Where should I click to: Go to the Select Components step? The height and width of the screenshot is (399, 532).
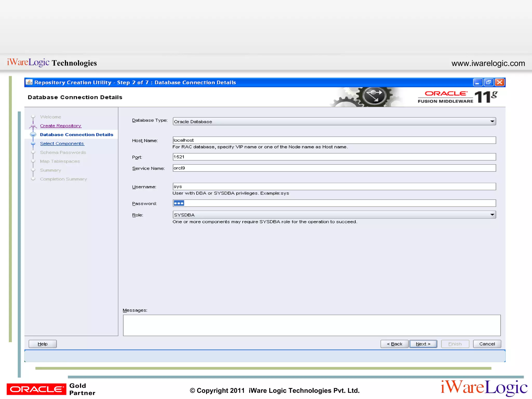[62, 143]
